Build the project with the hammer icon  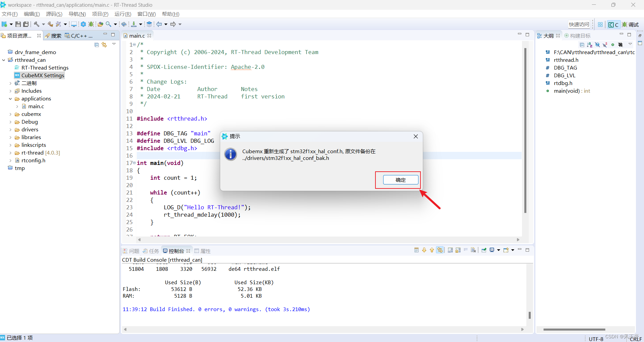click(x=37, y=24)
